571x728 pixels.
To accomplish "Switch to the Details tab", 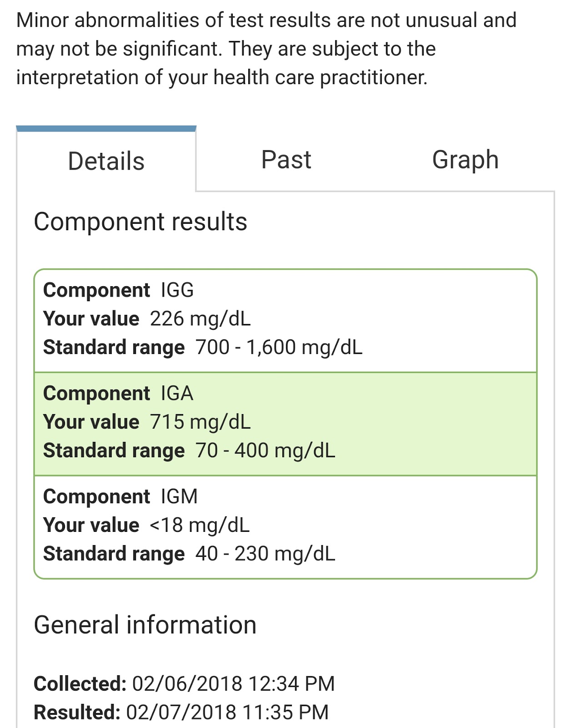I will [x=106, y=162].
